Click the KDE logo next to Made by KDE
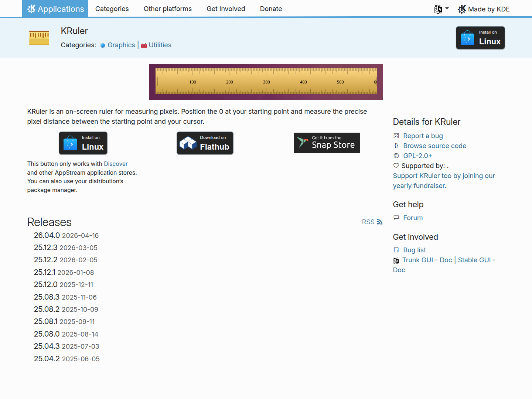 click(x=462, y=9)
